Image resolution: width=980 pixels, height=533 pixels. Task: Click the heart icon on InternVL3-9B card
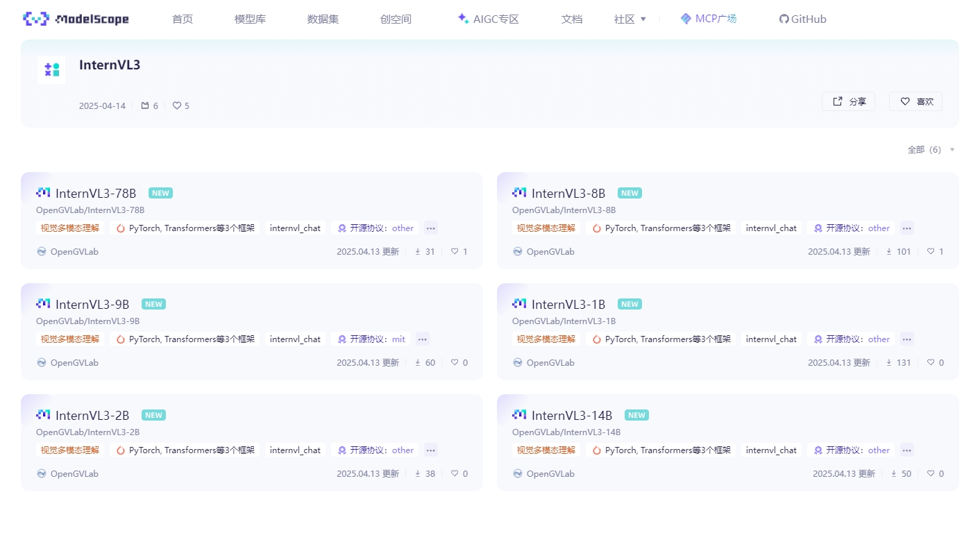455,362
